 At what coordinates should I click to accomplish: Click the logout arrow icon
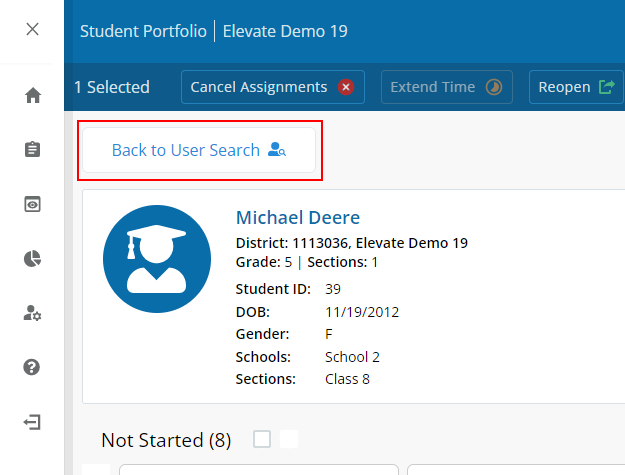coord(32,422)
